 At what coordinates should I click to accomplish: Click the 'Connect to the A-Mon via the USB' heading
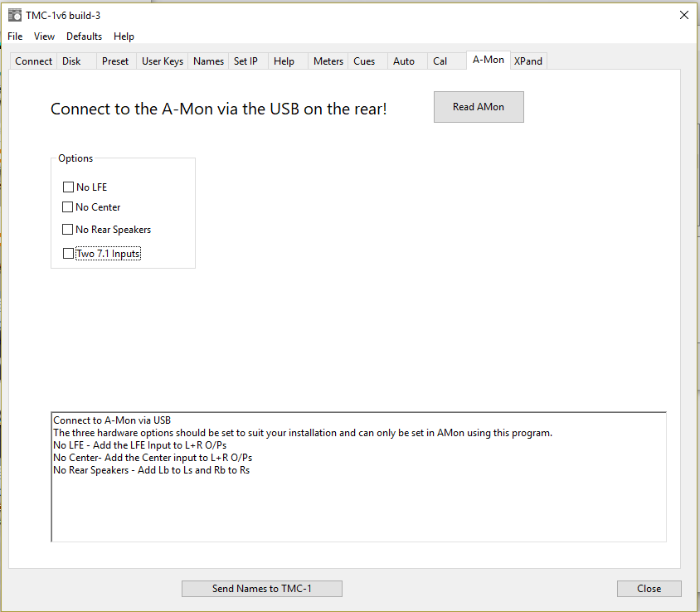219,109
